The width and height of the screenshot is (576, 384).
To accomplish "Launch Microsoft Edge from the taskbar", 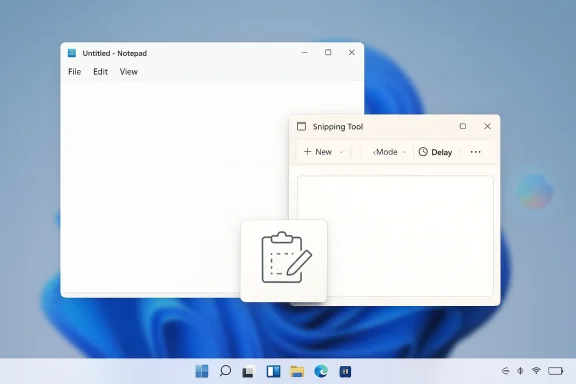I will click(321, 371).
